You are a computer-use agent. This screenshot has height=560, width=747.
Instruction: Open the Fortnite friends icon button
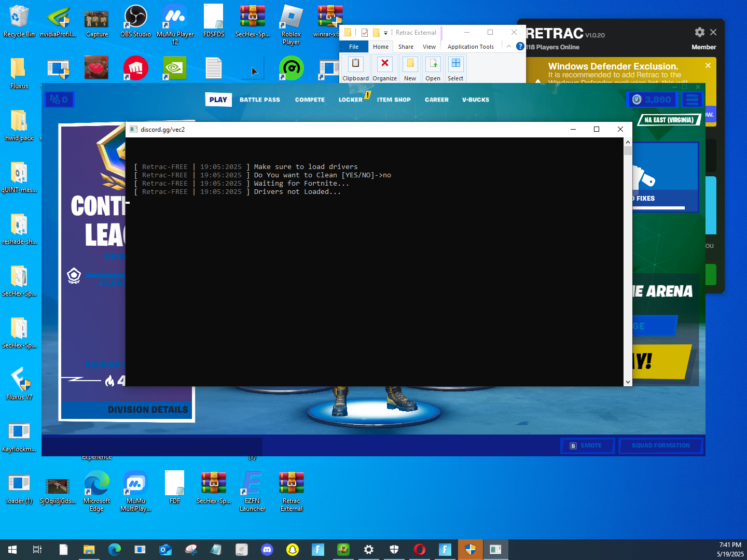pos(59,100)
